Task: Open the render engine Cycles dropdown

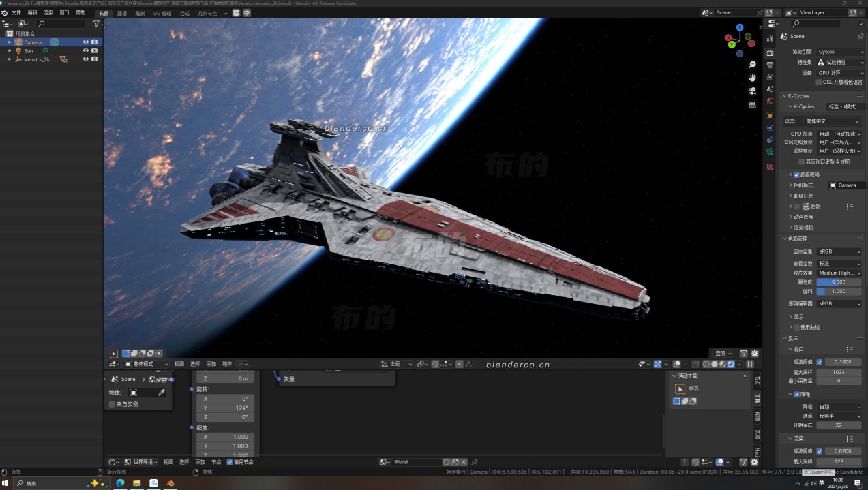Action: 840,52
